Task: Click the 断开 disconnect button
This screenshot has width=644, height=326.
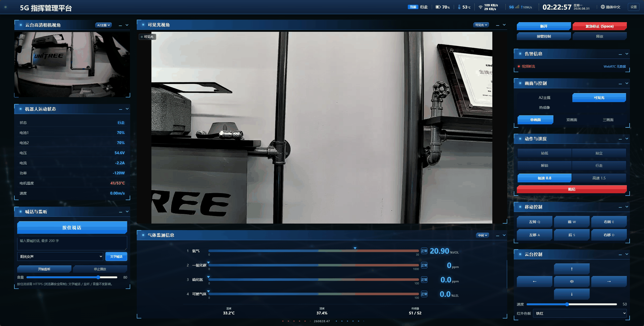Action: (x=544, y=26)
